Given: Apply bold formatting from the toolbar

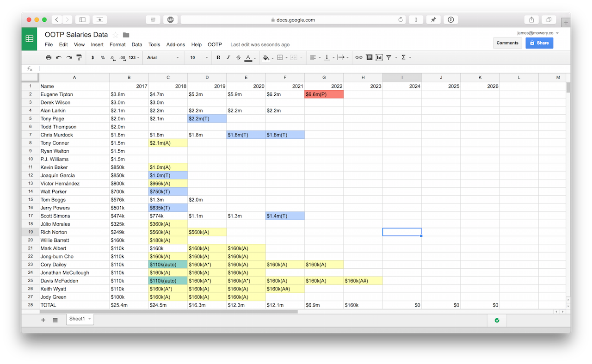Looking at the screenshot, I should click(218, 57).
